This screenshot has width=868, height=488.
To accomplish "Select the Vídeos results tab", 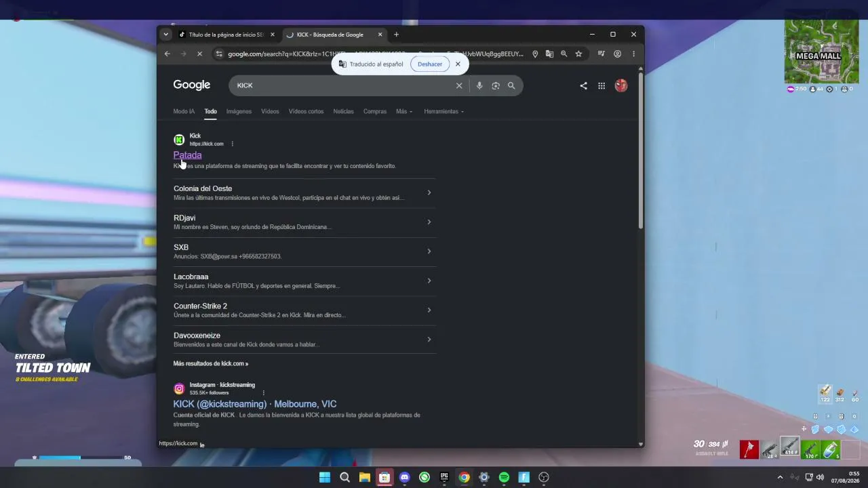I will point(270,111).
